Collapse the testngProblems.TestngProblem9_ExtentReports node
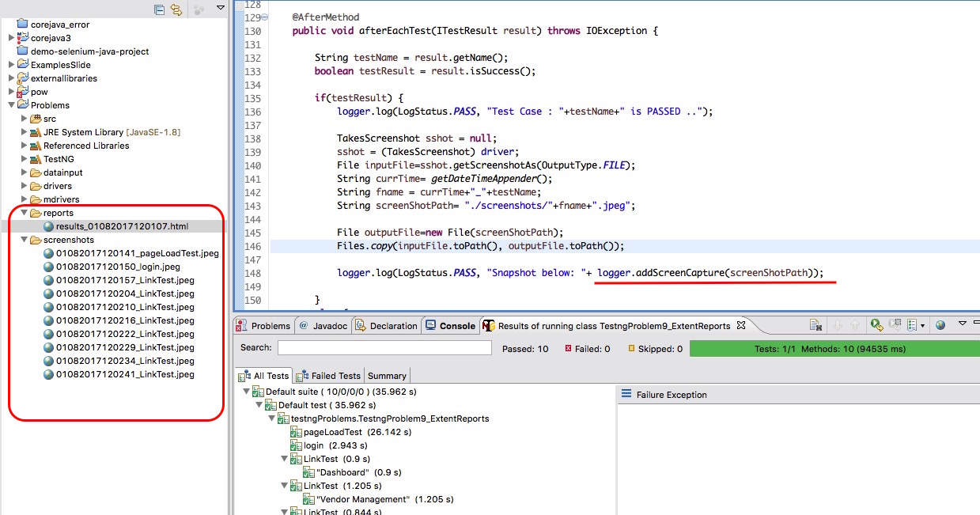 pyautogui.click(x=272, y=418)
